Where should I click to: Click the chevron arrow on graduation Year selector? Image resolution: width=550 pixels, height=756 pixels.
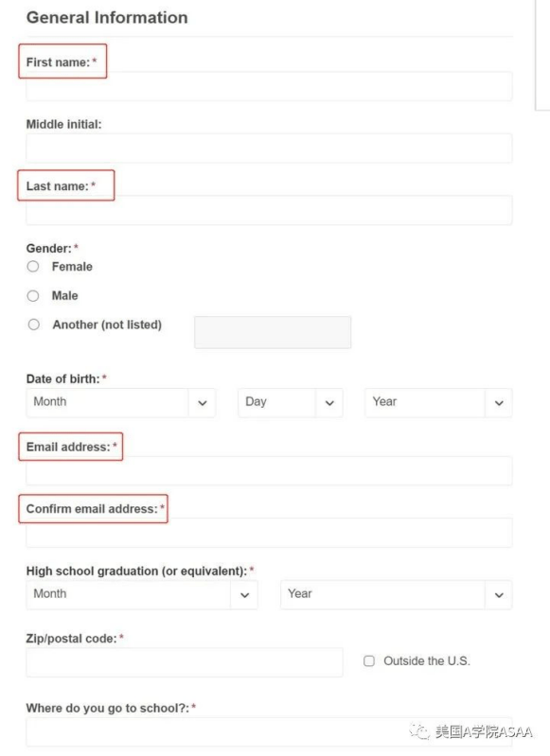point(499,595)
